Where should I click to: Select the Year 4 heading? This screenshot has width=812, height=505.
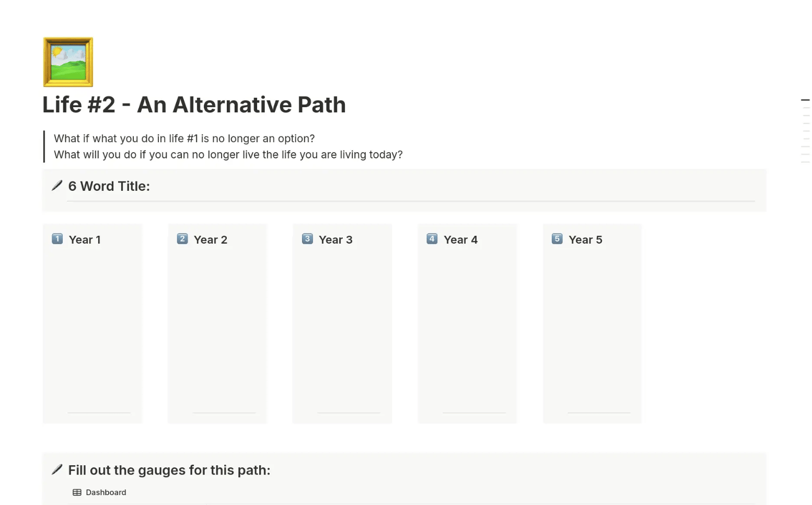(460, 240)
